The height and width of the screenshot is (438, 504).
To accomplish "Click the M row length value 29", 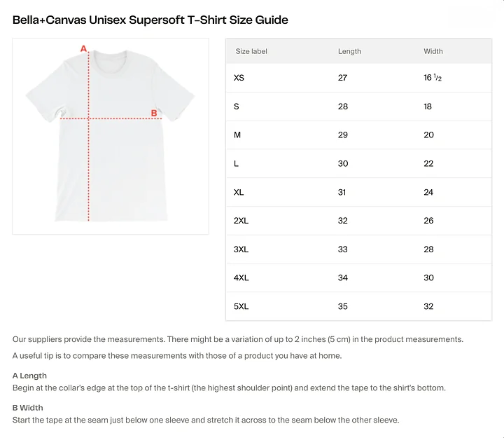I will coord(342,135).
